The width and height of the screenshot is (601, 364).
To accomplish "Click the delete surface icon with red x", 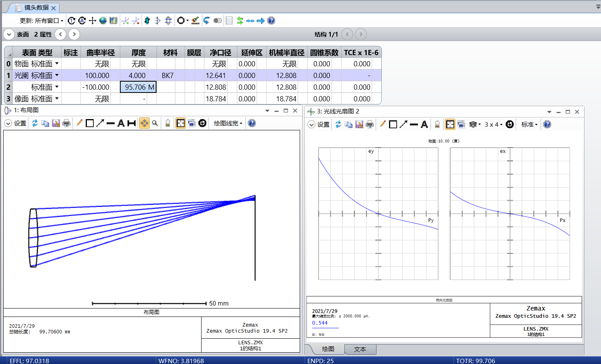I will (x=136, y=21).
